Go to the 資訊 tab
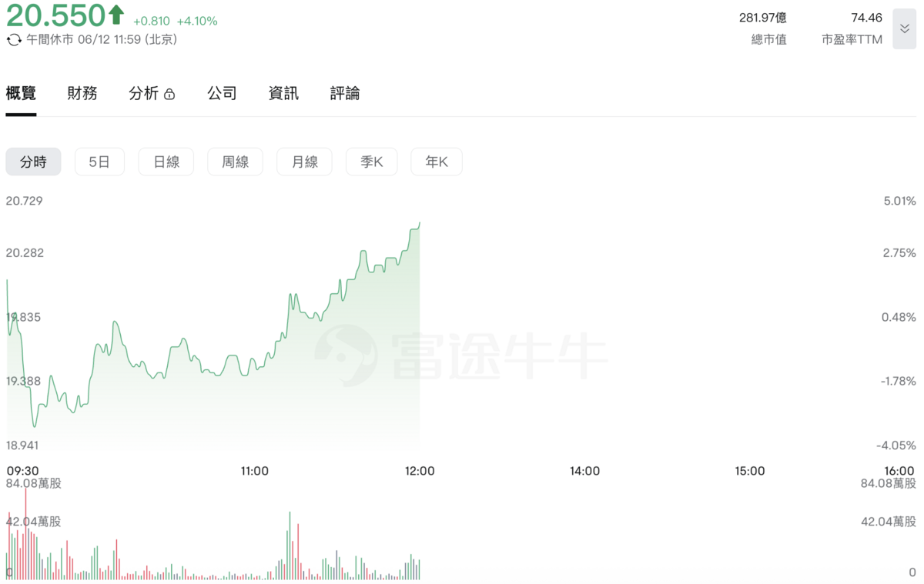The image size is (924, 584). (x=283, y=94)
